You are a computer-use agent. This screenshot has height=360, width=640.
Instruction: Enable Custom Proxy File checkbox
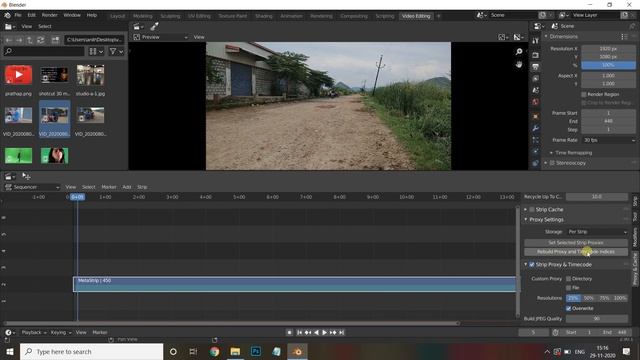point(569,288)
